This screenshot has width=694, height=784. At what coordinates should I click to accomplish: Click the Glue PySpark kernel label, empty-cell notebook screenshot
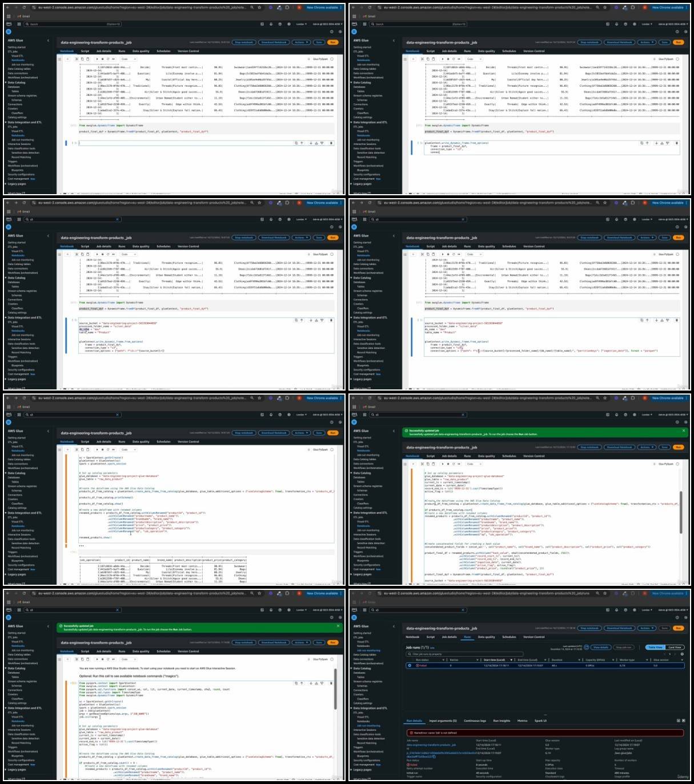pyautogui.click(x=320, y=59)
